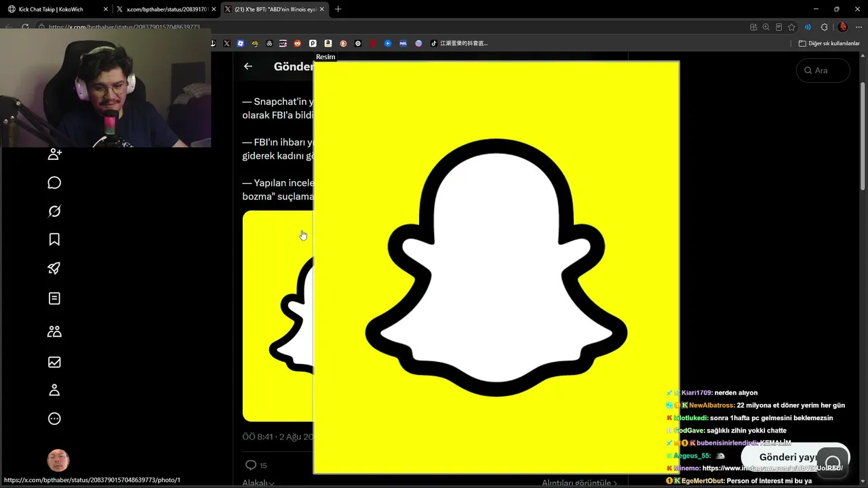Open the MAL bookmark in the favorites bar
This screenshot has height=488, width=868.
(403, 43)
